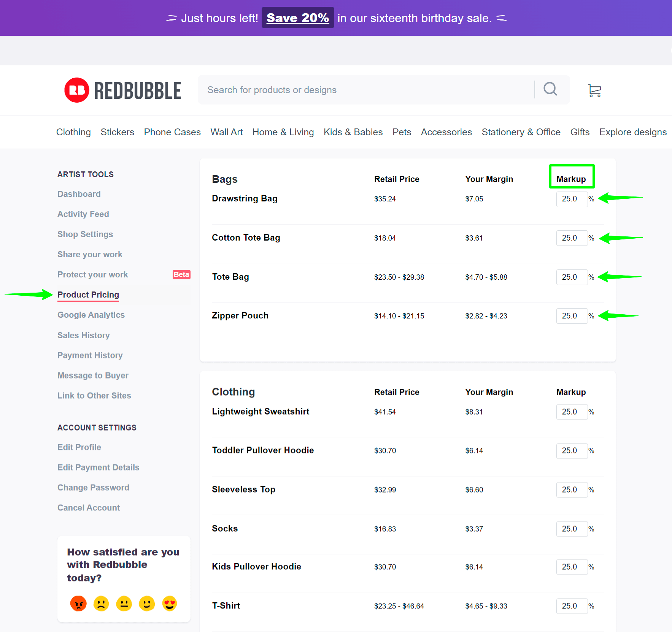This screenshot has width=672, height=632.
Task: Click the Drawstring Bag product name
Action: coord(245,198)
